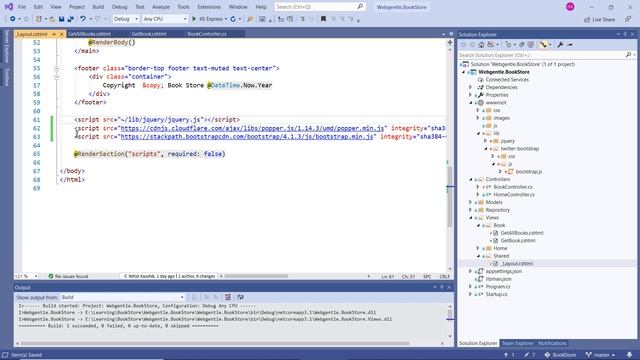
Task: Click the Show All Files icon in Solution Explorer
Action: coord(531,44)
